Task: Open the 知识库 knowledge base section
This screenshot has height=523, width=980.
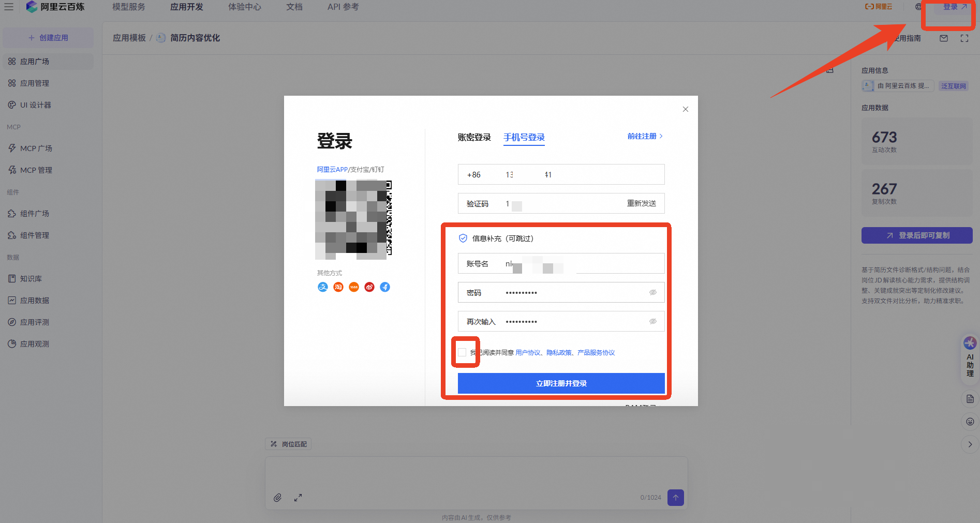Action: (x=31, y=278)
